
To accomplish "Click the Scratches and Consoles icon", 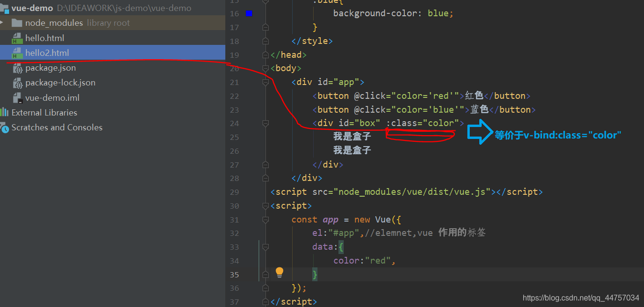I will [x=4, y=127].
